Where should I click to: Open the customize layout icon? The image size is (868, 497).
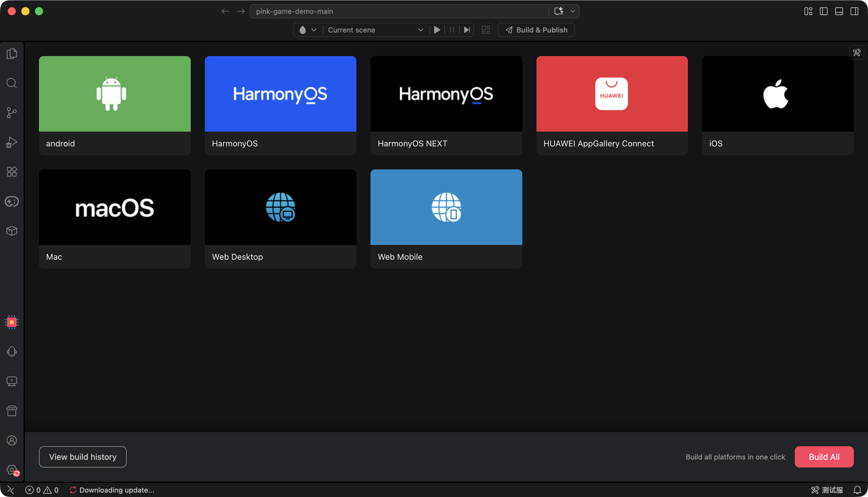pos(808,11)
